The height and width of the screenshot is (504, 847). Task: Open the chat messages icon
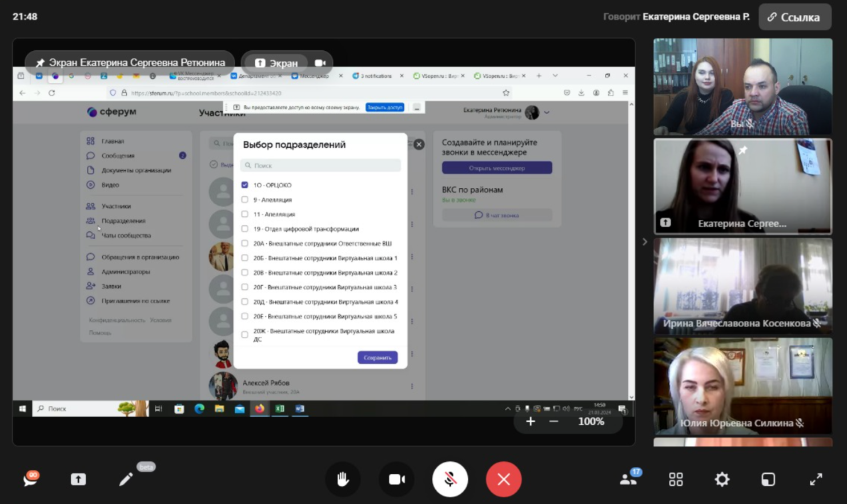(31, 479)
